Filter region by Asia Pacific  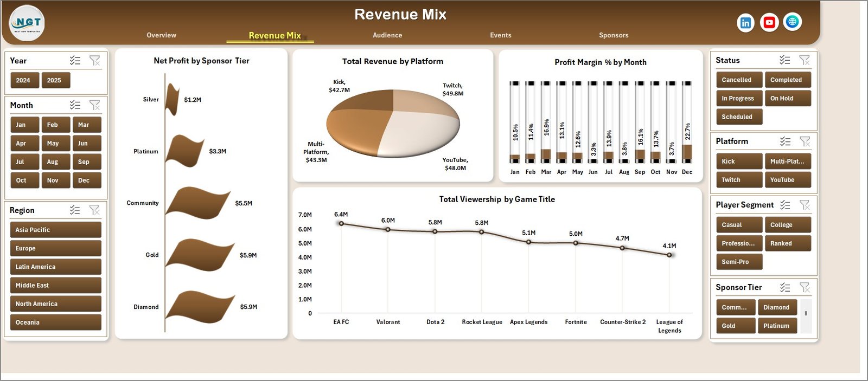pyautogui.click(x=55, y=230)
